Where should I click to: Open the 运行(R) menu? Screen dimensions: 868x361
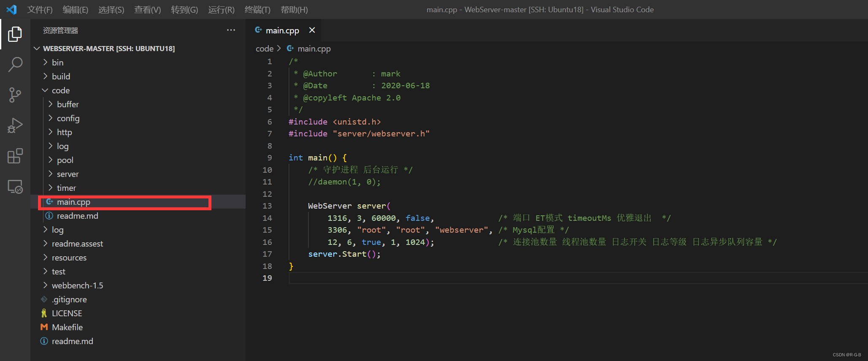221,9
